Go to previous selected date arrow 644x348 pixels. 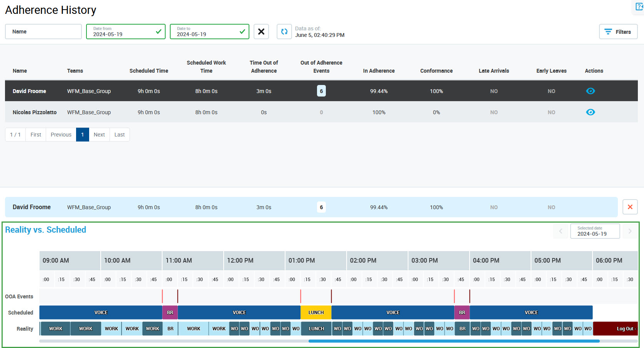[x=561, y=231]
